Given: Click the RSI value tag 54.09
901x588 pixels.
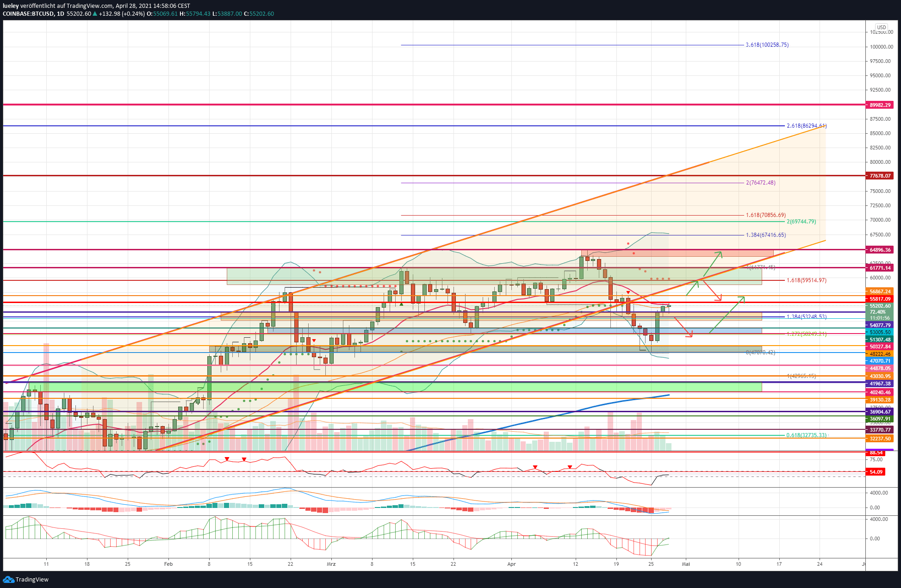Looking at the screenshot, I should (x=876, y=472).
